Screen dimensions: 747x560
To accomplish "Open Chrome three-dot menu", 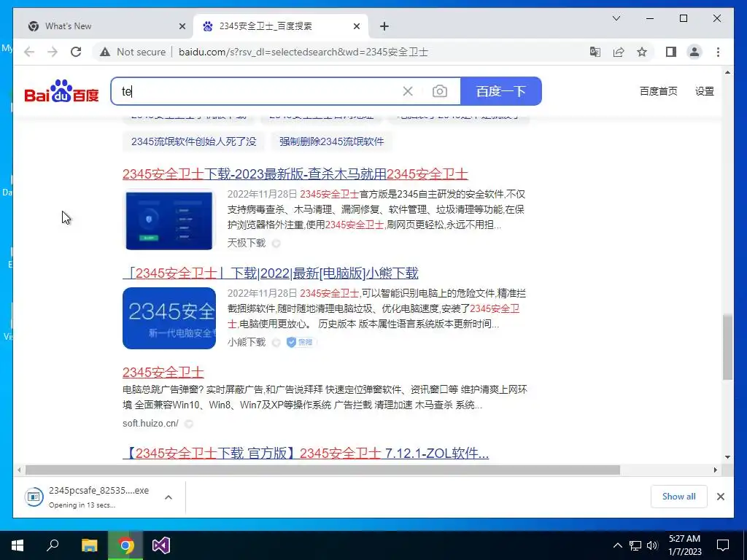I will 718,52.
